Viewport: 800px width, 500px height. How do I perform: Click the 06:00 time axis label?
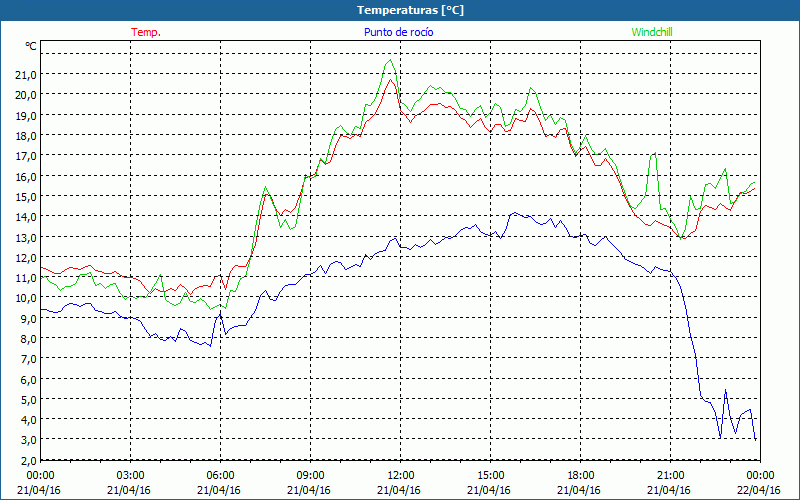[220, 475]
